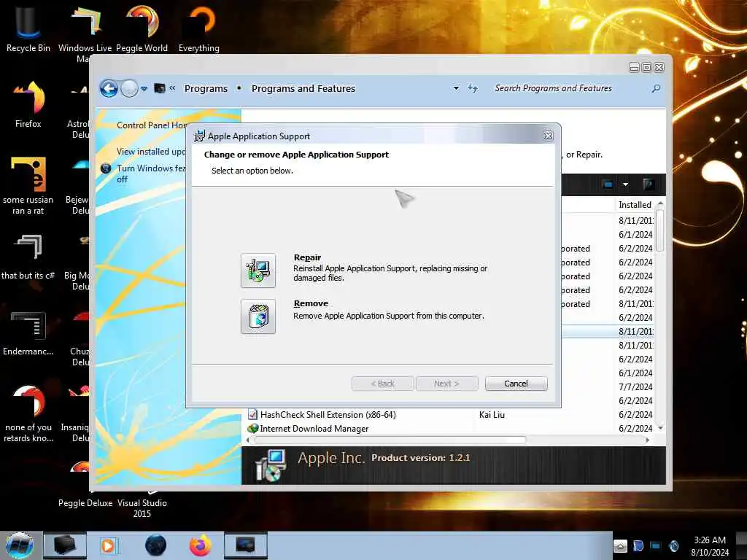The width and height of the screenshot is (747, 560).
Task: Click the Firefox taskbar icon
Action: (x=201, y=545)
